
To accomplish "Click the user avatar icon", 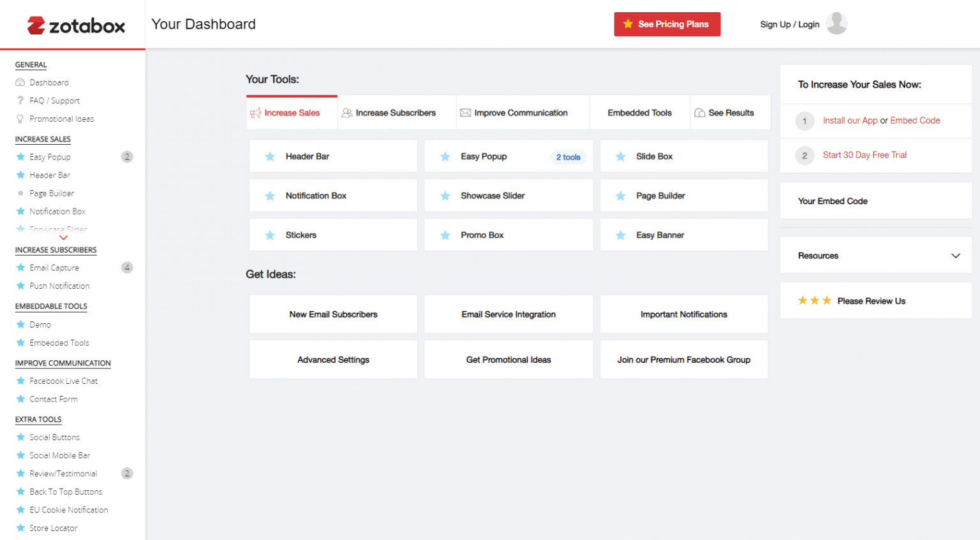I will (836, 24).
